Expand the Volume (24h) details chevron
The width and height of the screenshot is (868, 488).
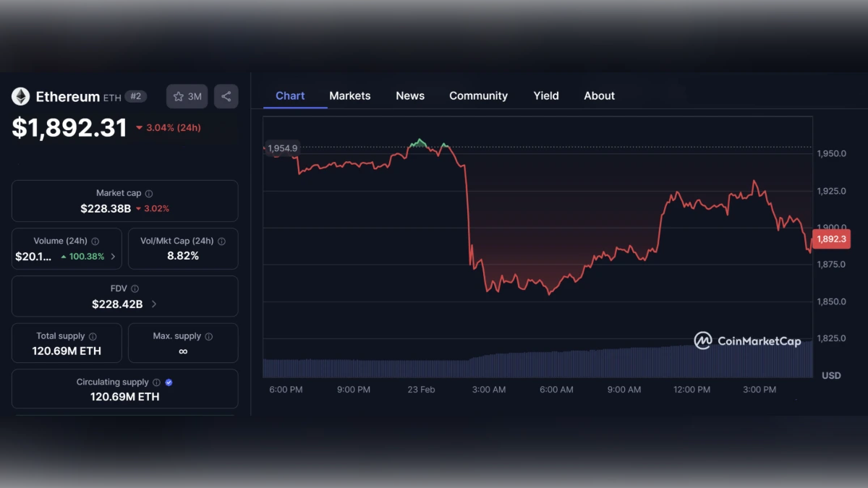pyautogui.click(x=114, y=256)
